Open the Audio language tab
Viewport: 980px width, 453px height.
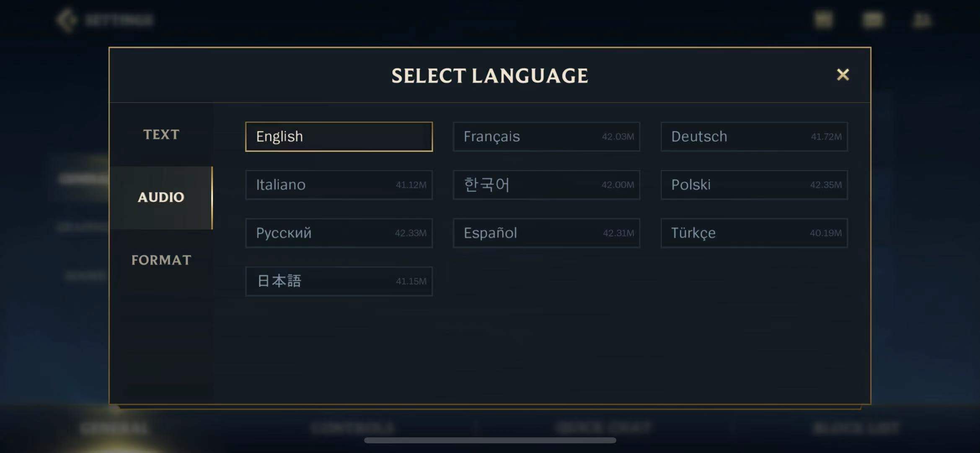(x=161, y=197)
